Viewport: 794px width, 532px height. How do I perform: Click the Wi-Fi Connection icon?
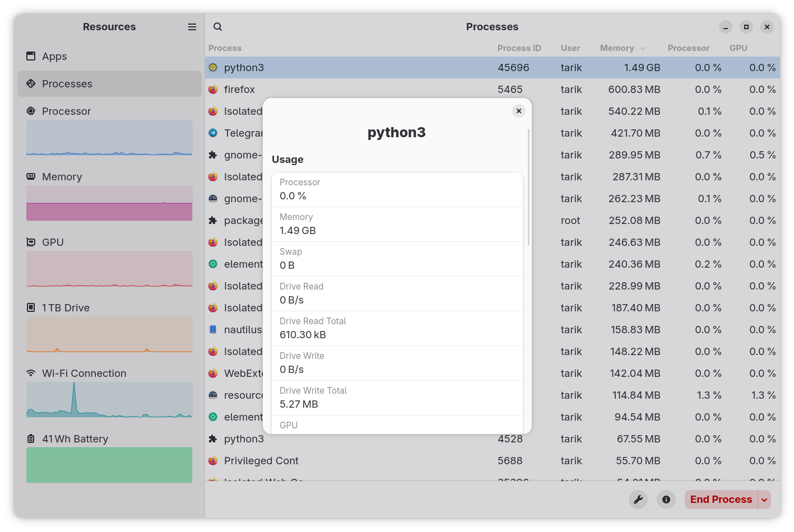coord(31,374)
